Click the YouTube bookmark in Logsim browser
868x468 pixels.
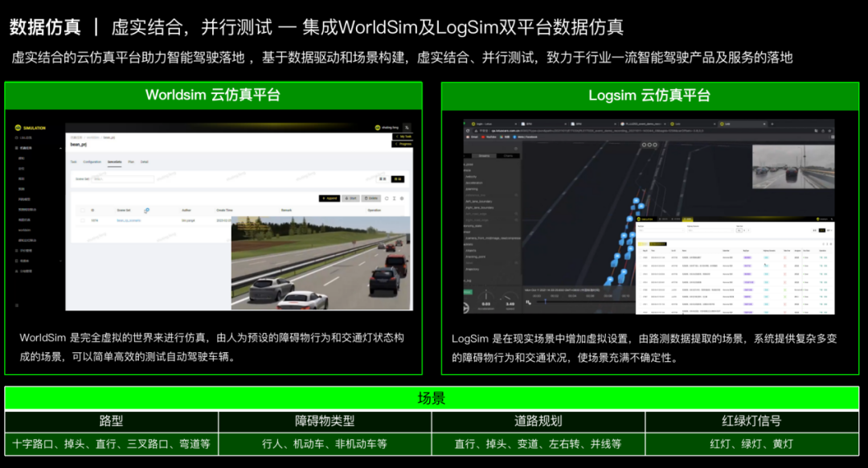point(489,137)
